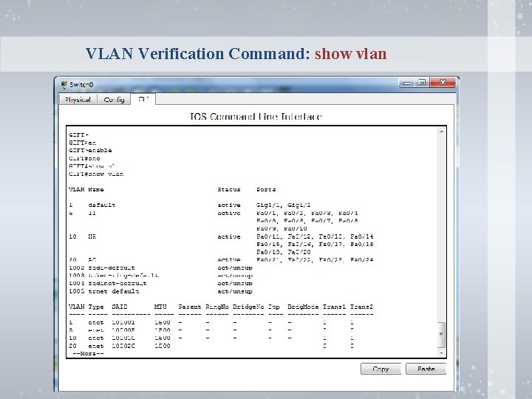Screen dimensions: 532x399
Task: Click the 'MTU' column header
Action: pos(160,307)
